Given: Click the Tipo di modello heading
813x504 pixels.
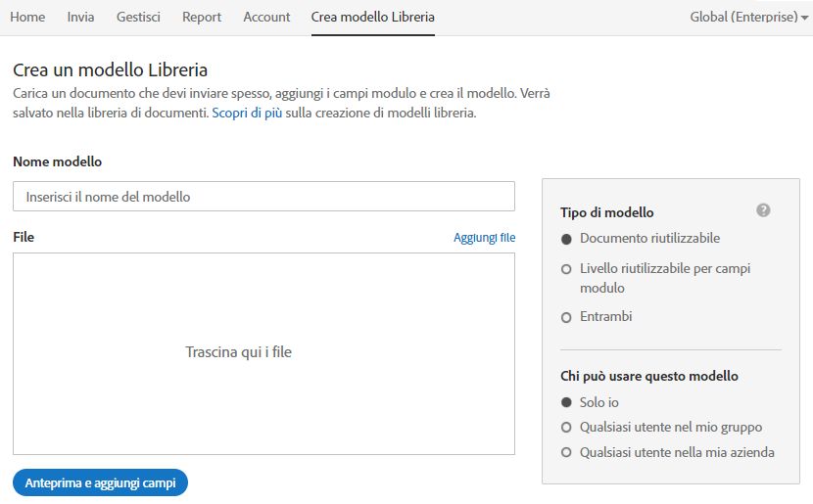Looking at the screenshot, I should pyautogui.click(x=606, y=212).
